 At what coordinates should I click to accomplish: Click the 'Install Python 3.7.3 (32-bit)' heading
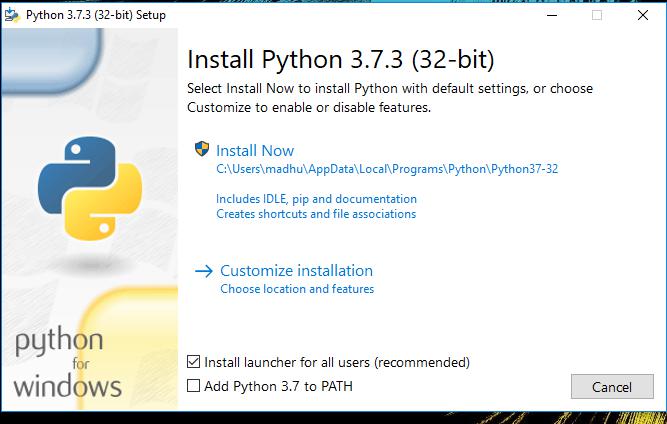pyautogui.click(x=341, y=57)
